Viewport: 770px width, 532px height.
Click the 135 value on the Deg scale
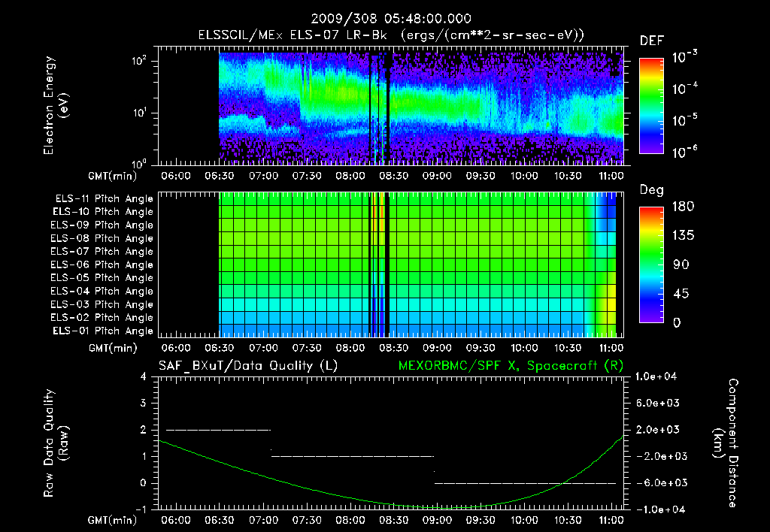coord(683,236)
